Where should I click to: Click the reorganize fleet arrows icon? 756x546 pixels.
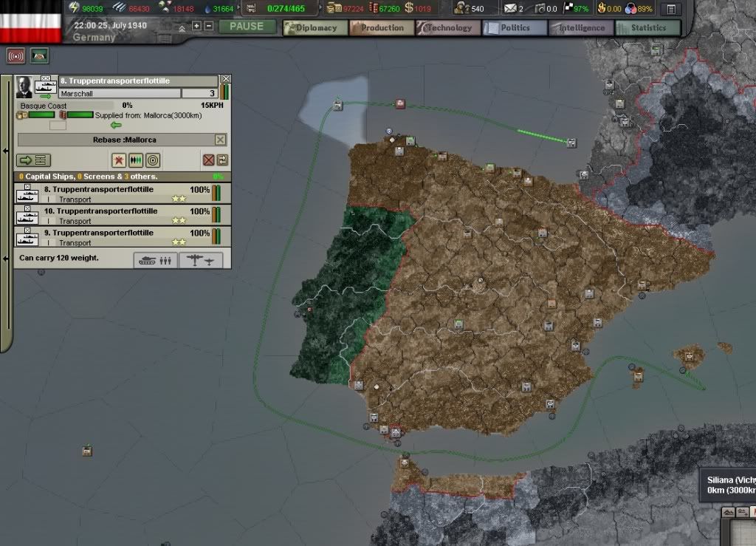[222, 160]
